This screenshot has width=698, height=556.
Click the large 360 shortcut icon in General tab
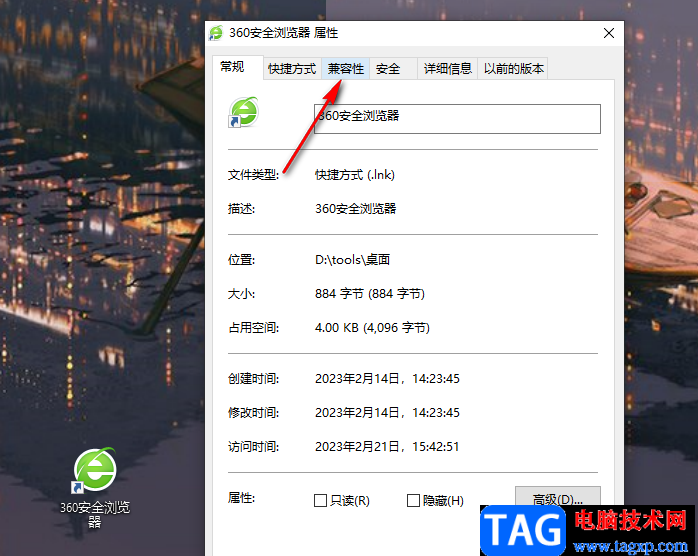tap(243, 112)
